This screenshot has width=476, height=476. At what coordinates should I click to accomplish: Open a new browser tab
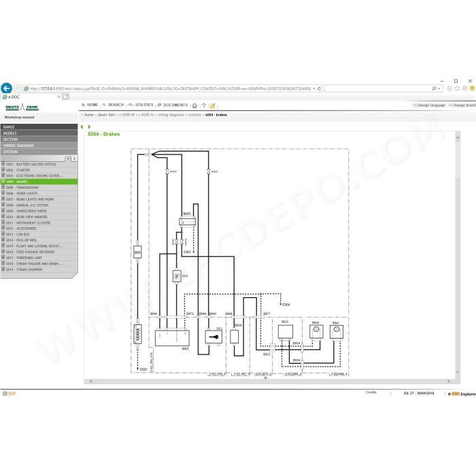[x=65, y=97]
